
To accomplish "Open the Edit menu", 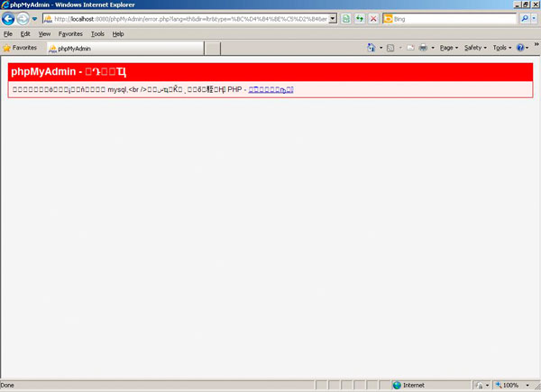I will [x=25, y=33].
